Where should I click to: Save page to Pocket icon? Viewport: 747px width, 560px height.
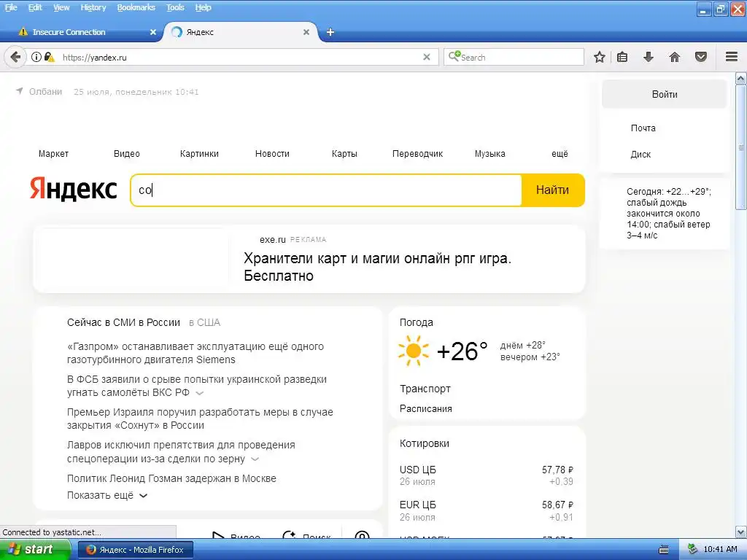tap(701, 57)
